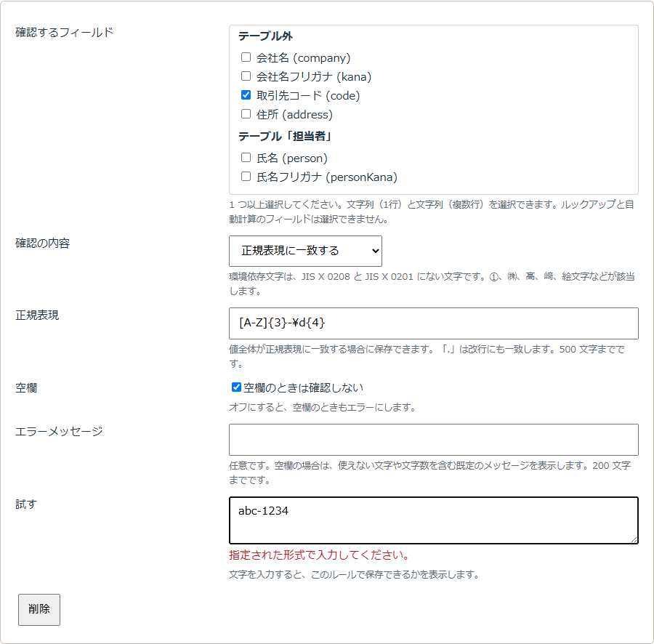Click the 試す label
The image size is (654, 644).
pos(26,504)
